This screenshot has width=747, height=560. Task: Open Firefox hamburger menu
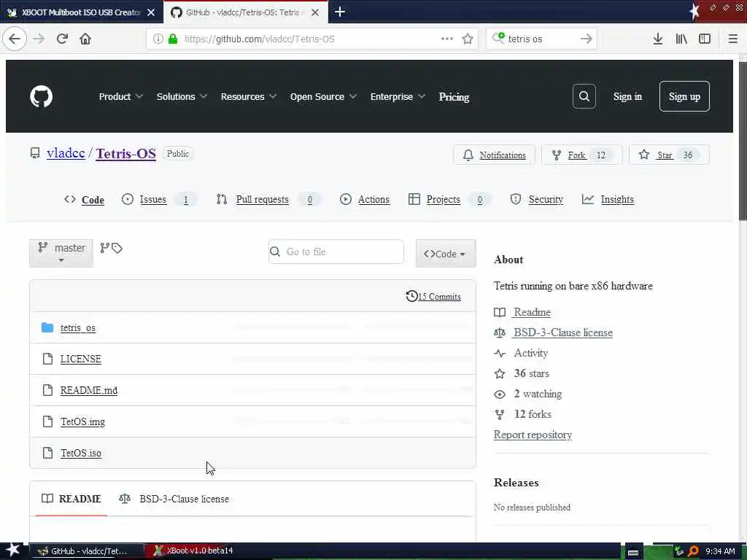(x=733, y=39)
